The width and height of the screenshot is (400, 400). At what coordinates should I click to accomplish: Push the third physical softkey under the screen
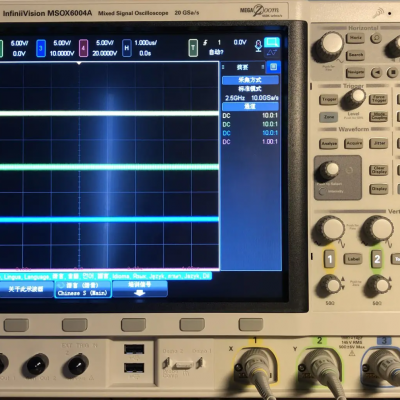133,325
